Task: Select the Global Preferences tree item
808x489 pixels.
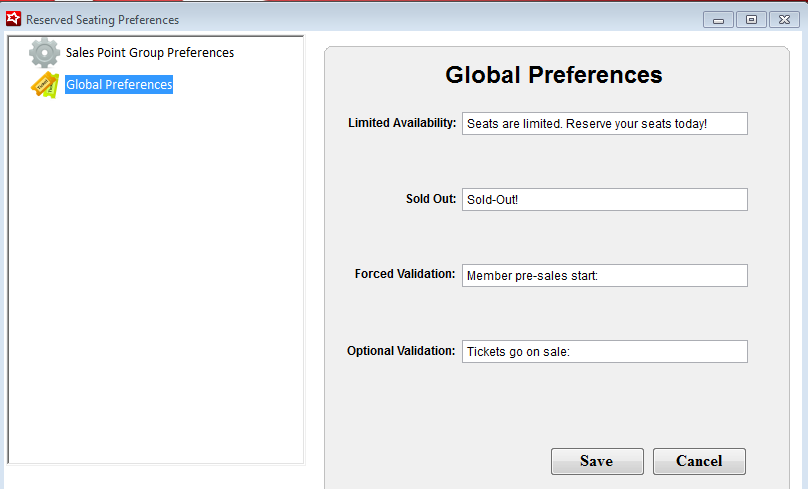Action: click(x=119, y=85)
